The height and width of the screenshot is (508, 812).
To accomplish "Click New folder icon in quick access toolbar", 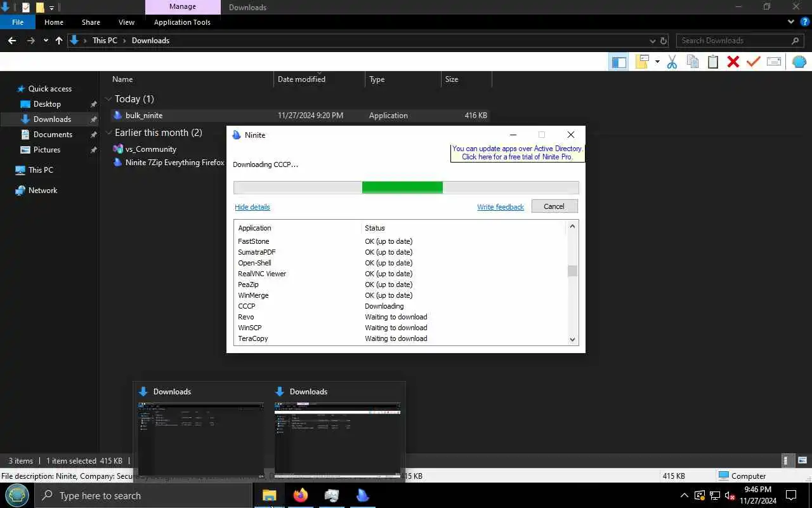I will tap(40, 8).
